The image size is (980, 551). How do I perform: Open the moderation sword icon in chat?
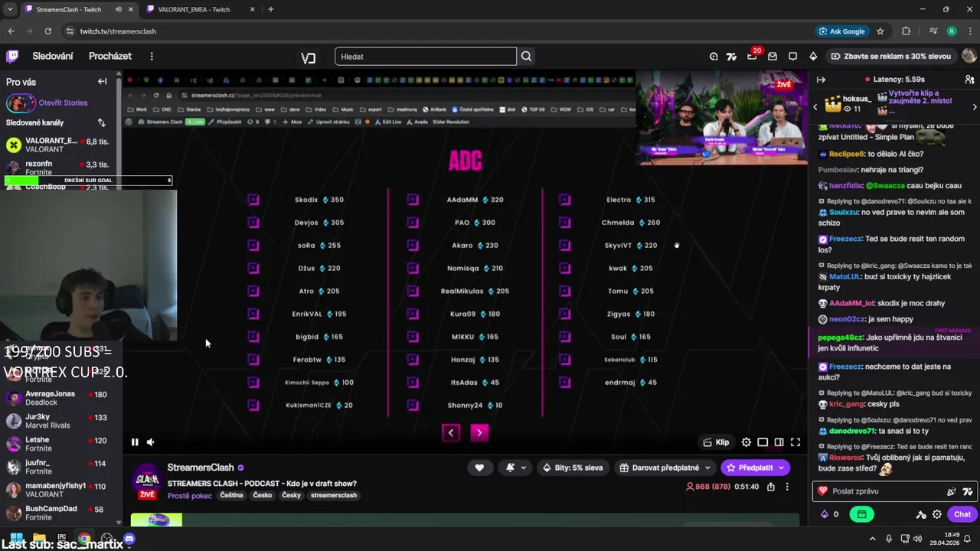921,514
